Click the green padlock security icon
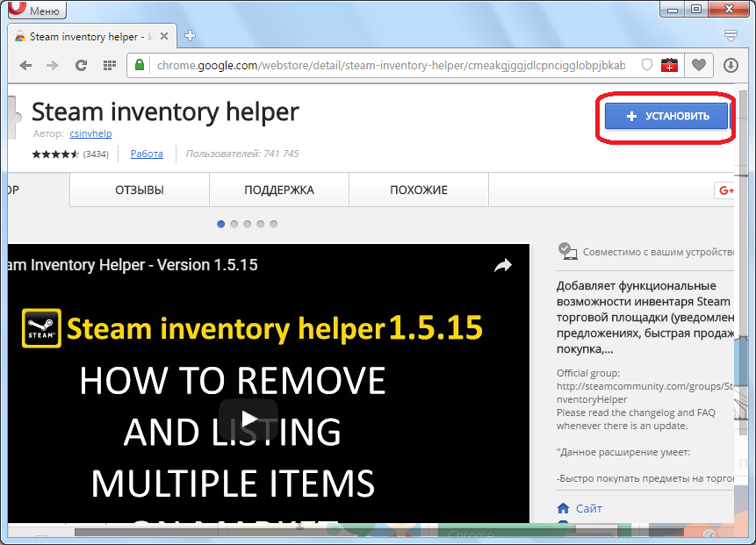 point(140,65)
